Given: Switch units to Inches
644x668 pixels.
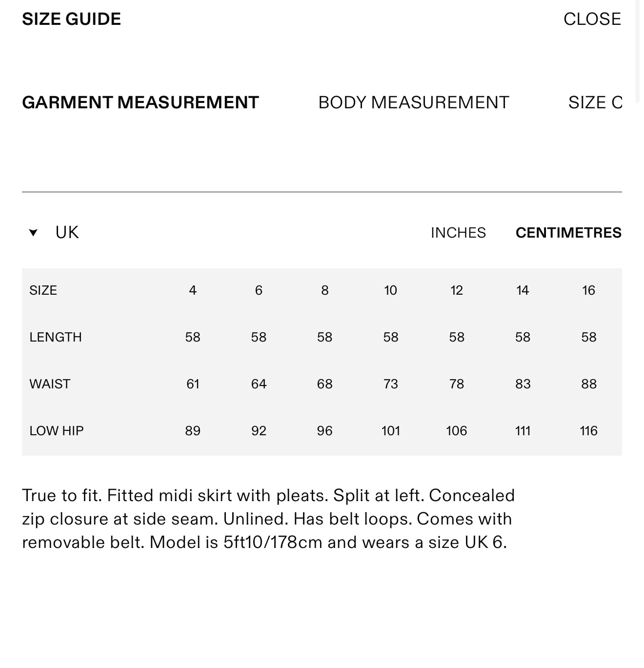Looking at the screenshot, I should [x=458, y=233].
